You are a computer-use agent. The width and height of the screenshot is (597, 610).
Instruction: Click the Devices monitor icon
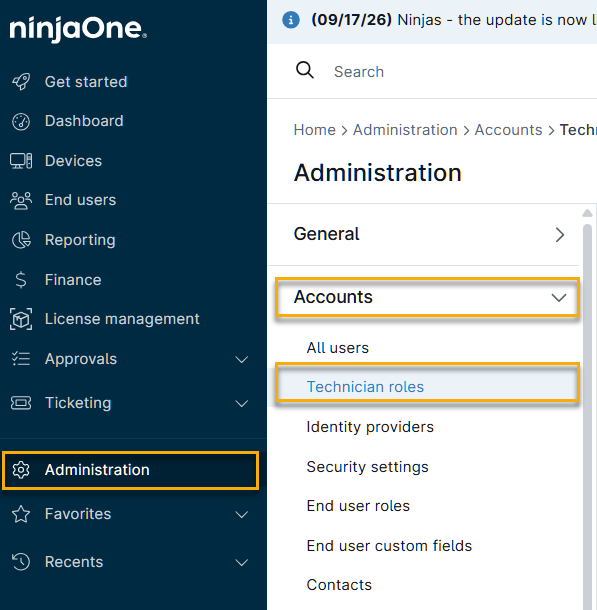[x=21, y=161]
